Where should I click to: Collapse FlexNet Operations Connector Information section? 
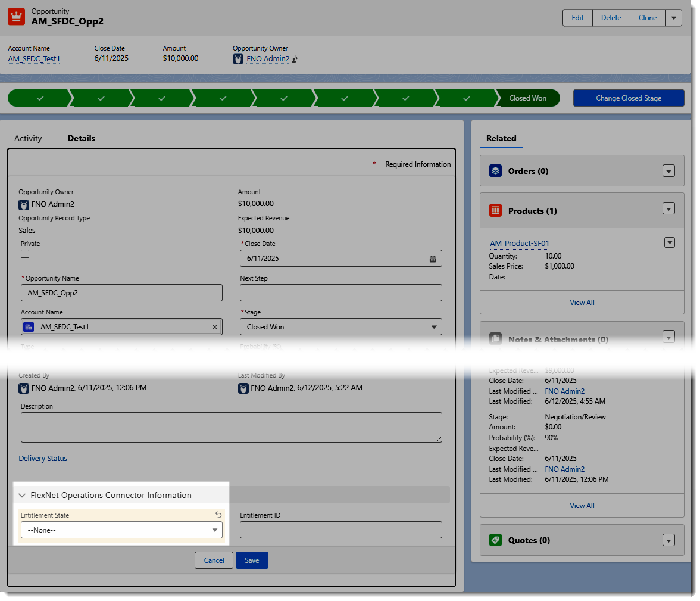(x=22, y=496)
